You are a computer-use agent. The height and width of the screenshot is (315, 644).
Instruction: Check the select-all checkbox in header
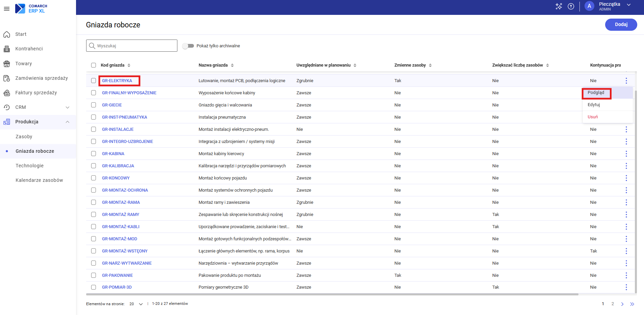(x=94, y=65)
